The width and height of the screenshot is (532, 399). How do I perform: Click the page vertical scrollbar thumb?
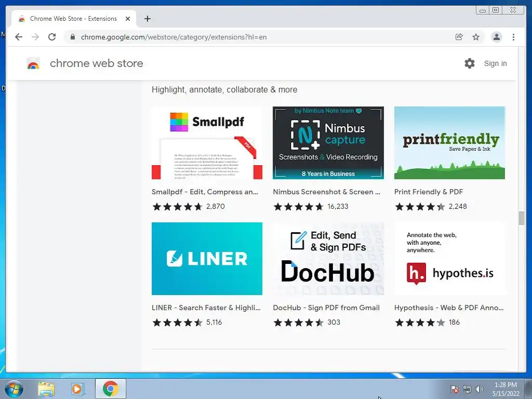(522, 218)
